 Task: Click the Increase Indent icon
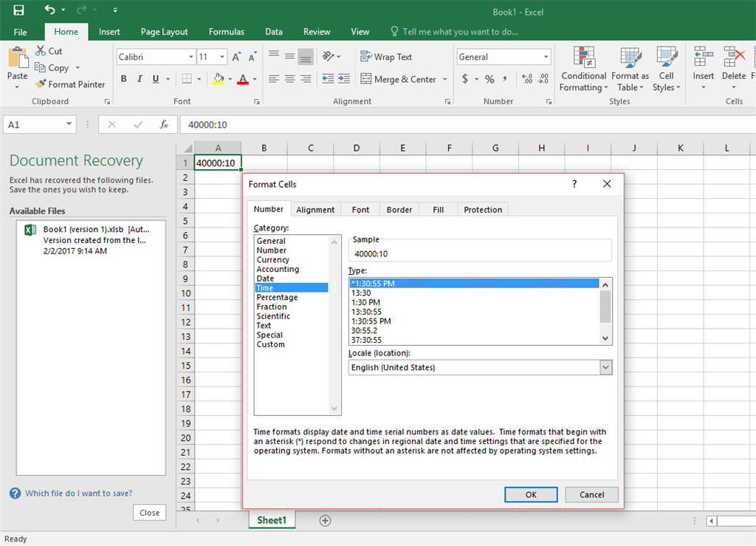pos(344,78)
